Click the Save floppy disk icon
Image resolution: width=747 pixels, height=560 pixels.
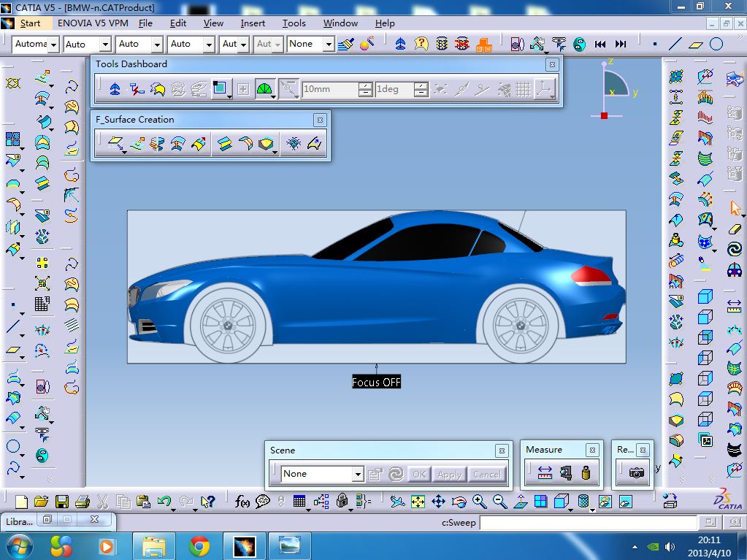62,502
